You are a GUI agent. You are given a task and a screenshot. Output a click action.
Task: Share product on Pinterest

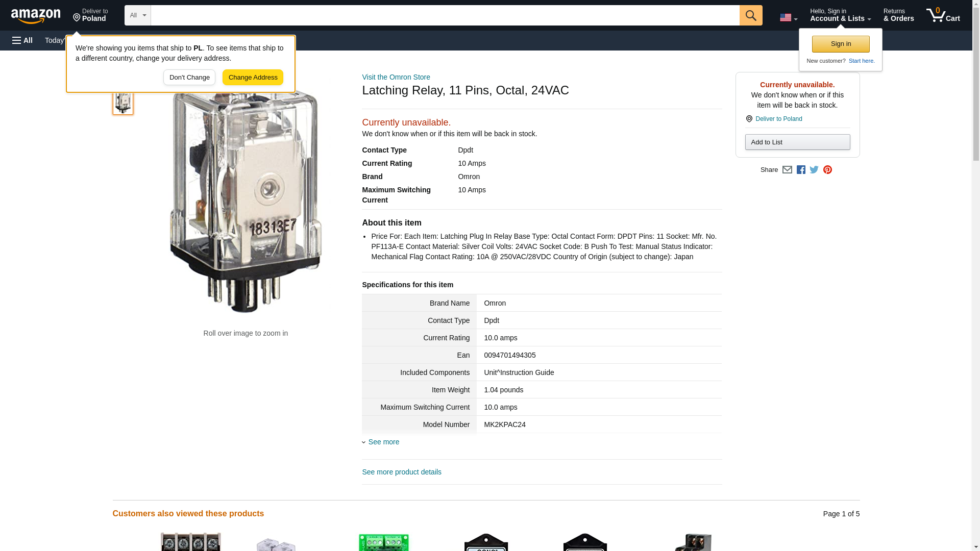pos(827,170)
